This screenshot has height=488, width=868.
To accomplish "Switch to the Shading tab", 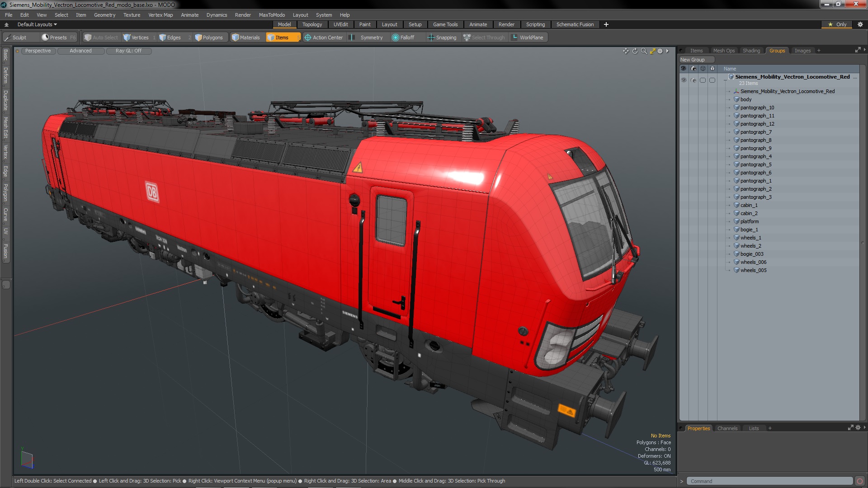I will tap(751, 51).
